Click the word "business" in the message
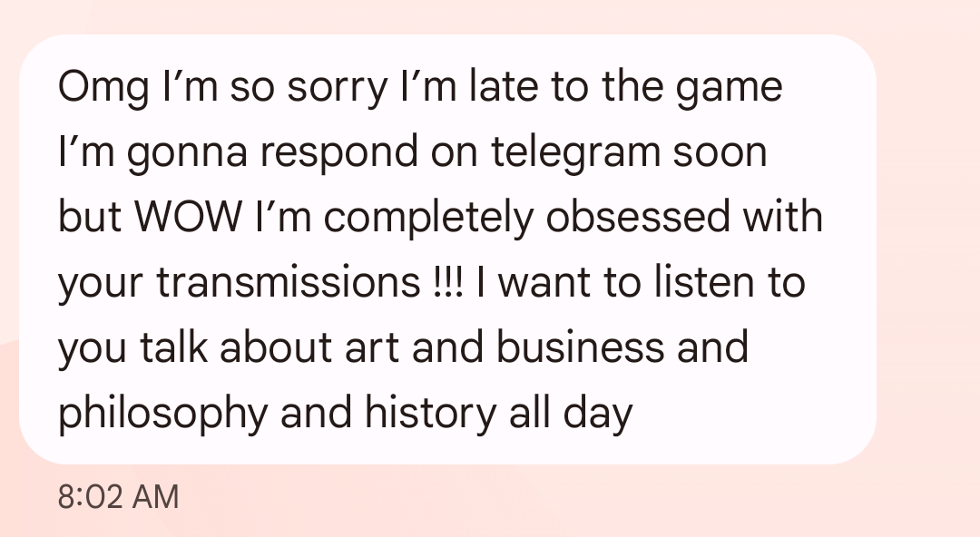 coord(580,347)
